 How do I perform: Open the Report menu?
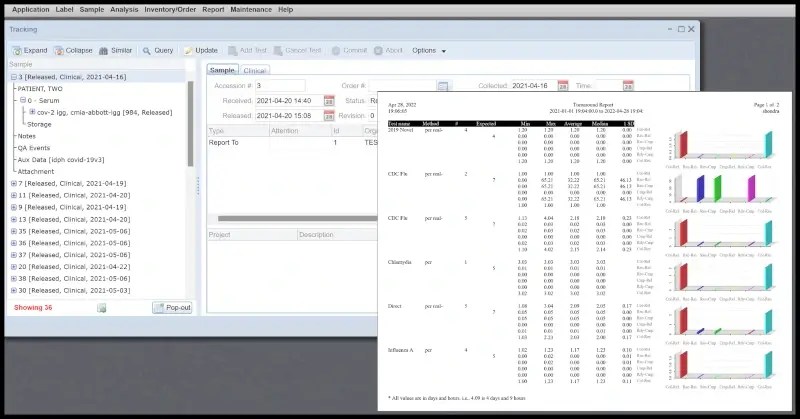[x=213, y=9]
